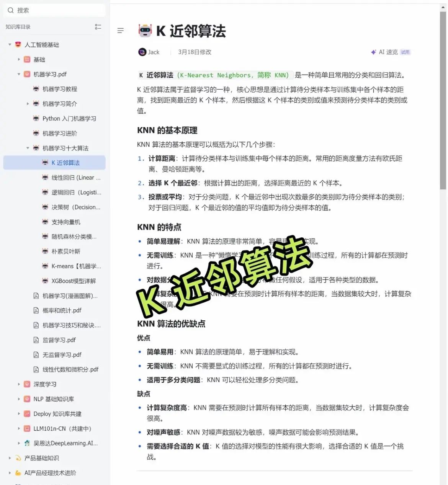Collapse the 机器学习十大算法 tree node
Image resolution: width=448 pixels, height=485 pixels.
pos(28,148)
